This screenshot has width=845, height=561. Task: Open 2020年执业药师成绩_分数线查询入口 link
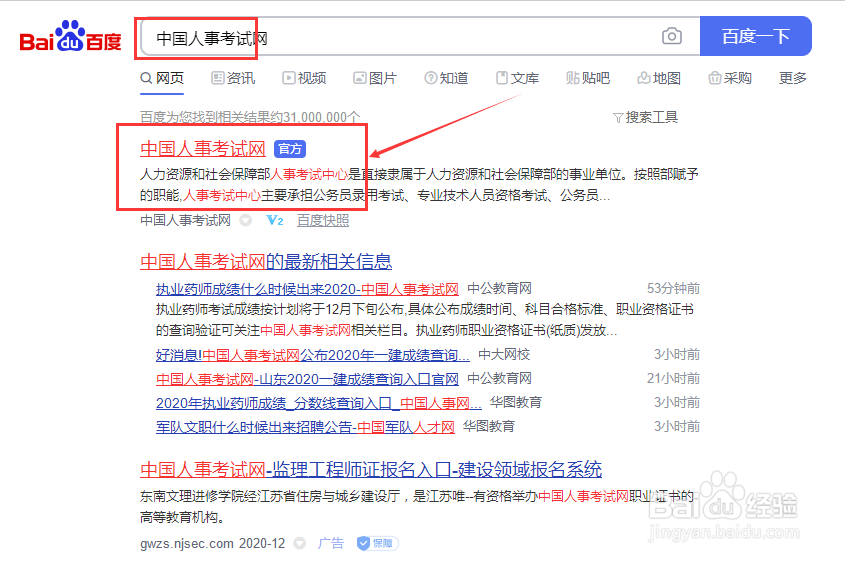click(318, 403)
